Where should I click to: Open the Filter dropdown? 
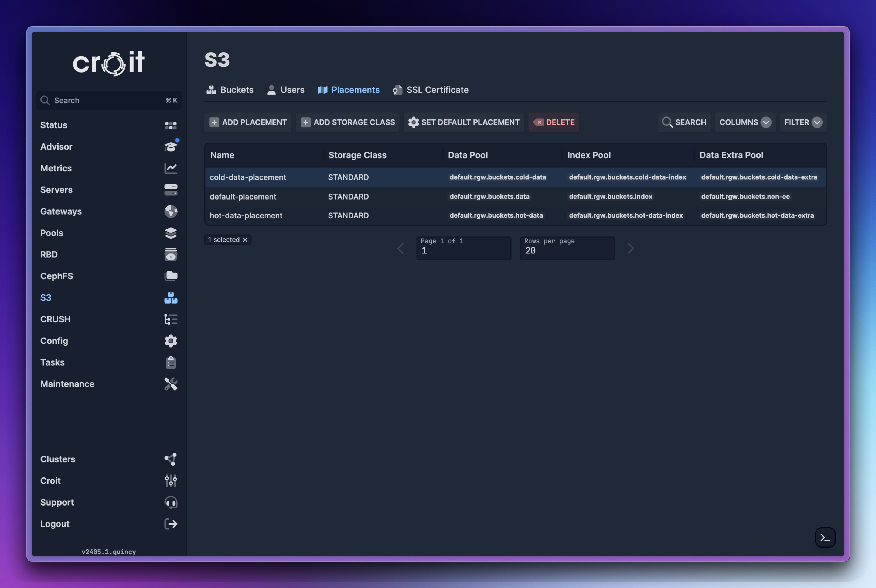click(803, 122)
